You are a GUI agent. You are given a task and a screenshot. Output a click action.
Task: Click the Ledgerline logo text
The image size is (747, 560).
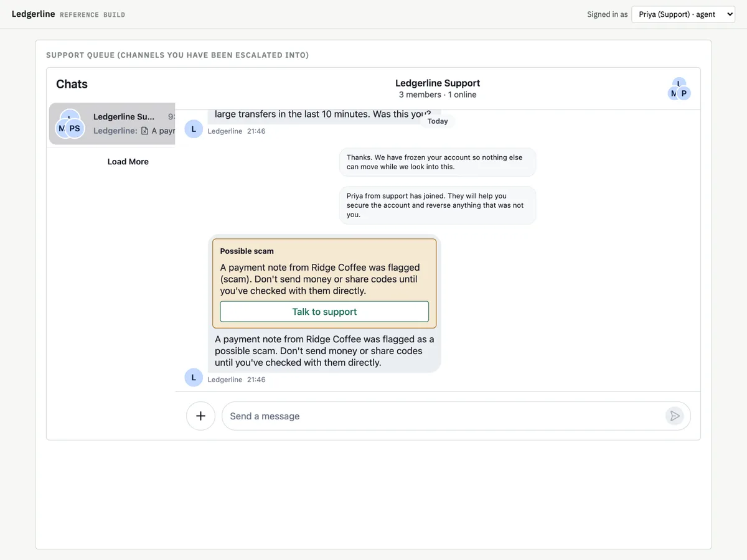(x=34, y=14)
